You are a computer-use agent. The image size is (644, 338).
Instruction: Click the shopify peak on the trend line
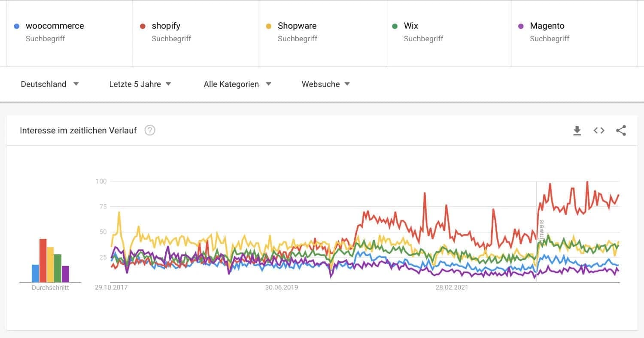tap(587, 181)
